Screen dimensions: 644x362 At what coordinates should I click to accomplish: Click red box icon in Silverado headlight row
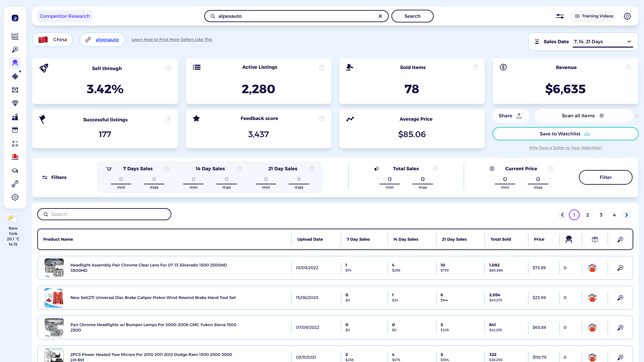click(592, 268)
